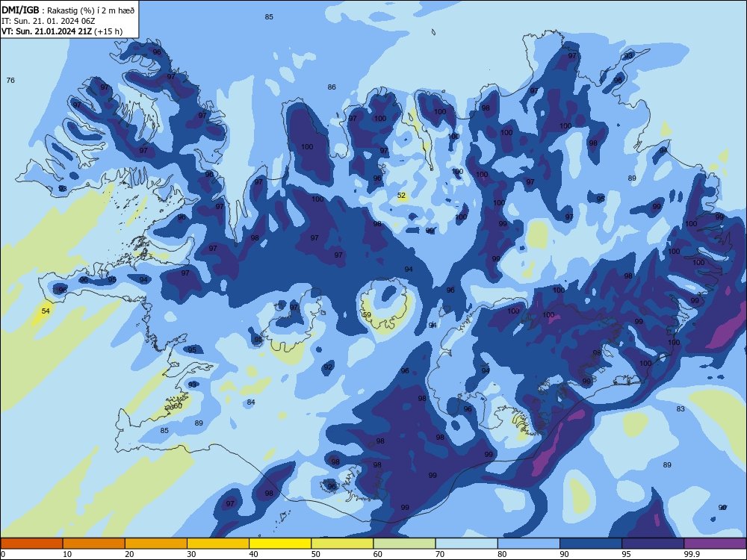Click the 70–80 pale blue legend swatch
747x560 pixels.
click(466, 544)
